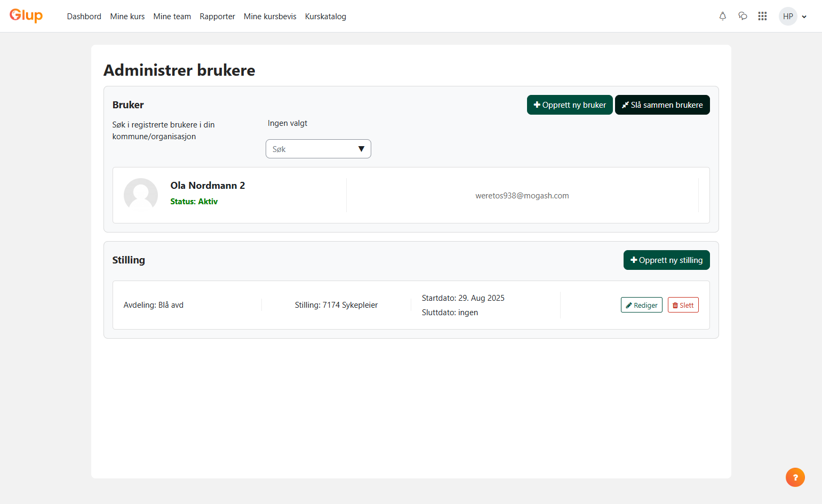Open the Kurskatalog
The image size is (822, 504).
click(x=325, y=17)
